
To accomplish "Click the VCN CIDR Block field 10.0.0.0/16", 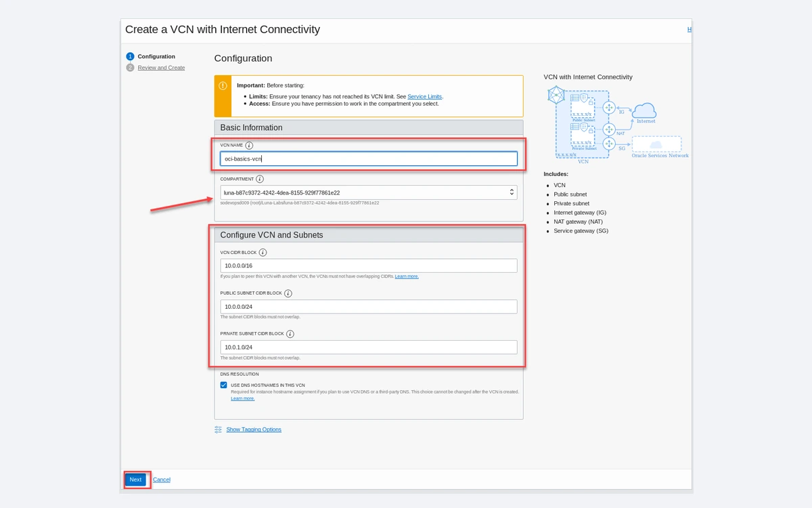I will click(x=369, y=266).
